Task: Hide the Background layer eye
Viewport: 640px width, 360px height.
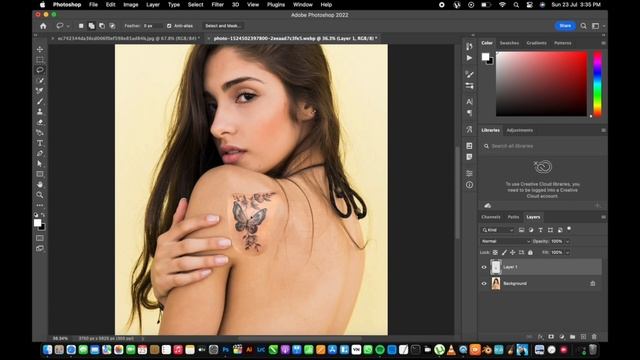Action: click(484, 284)
